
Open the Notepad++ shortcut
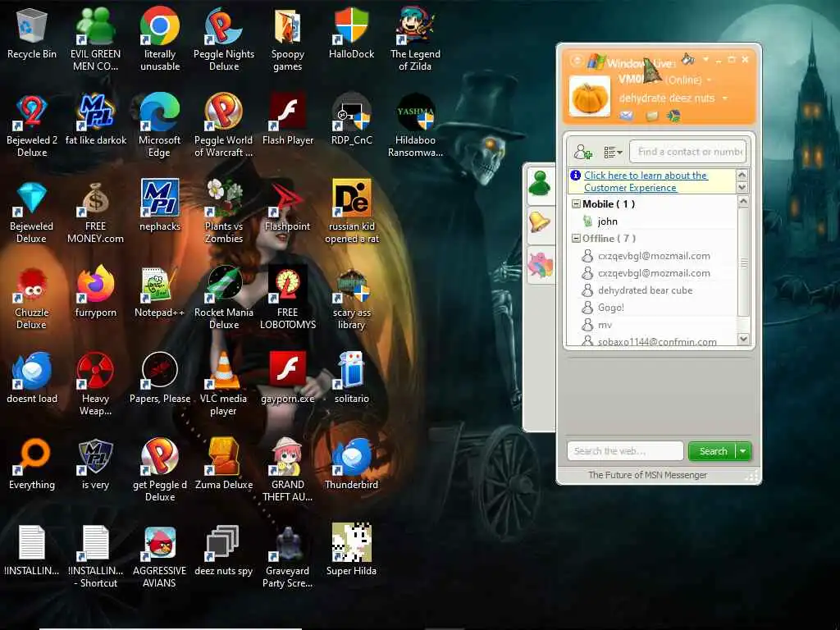160,292
